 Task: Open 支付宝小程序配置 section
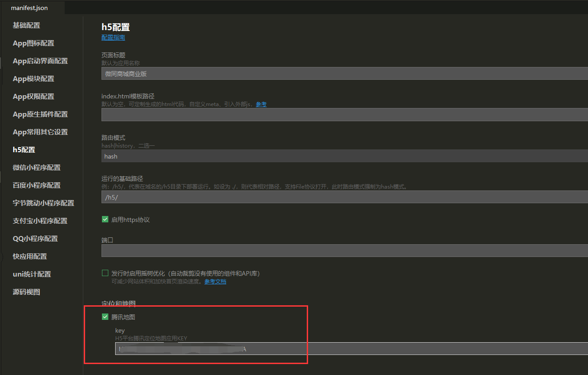[40, 221]
